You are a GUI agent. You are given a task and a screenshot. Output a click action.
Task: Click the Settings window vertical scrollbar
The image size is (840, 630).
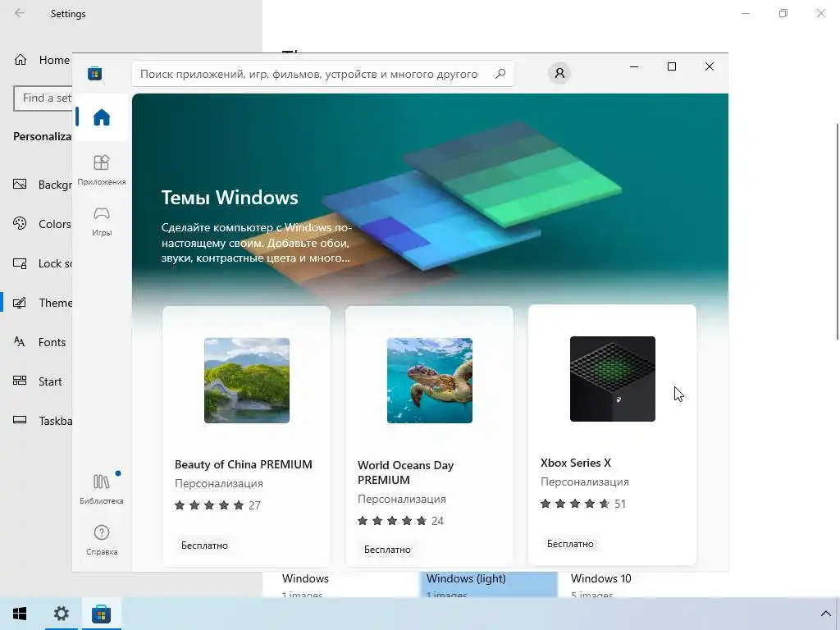click(838, 231)
